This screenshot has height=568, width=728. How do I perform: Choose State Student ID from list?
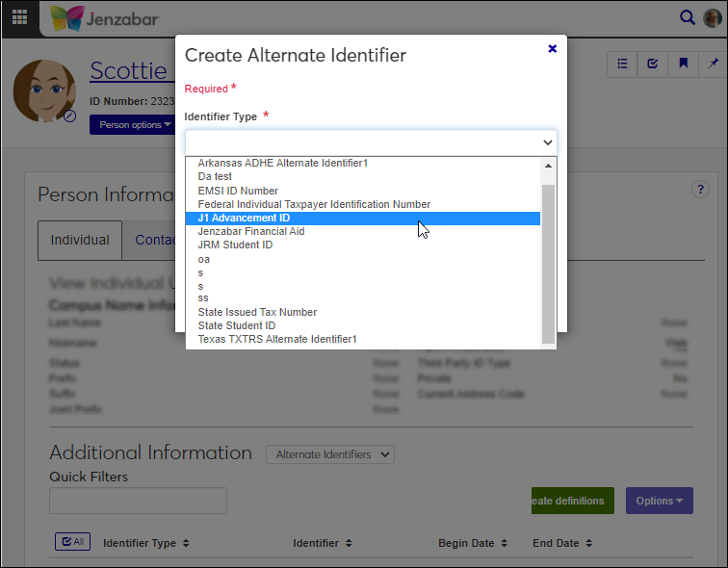pos(236,325)
